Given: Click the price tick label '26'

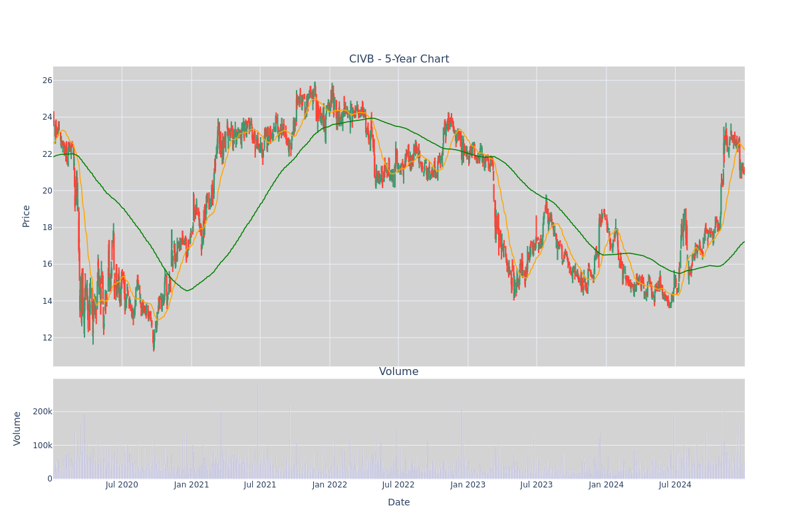Looking at the screenshot, I should tap(47, 80).
